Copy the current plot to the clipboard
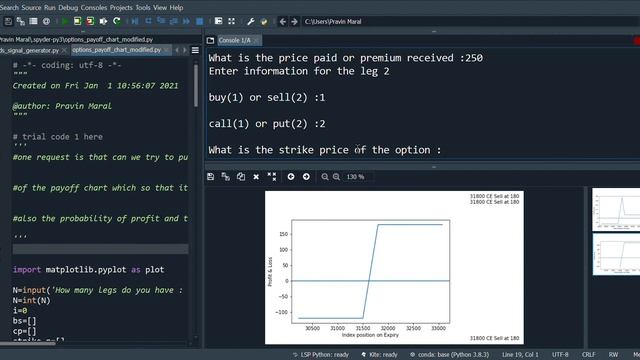 point(241,177)
